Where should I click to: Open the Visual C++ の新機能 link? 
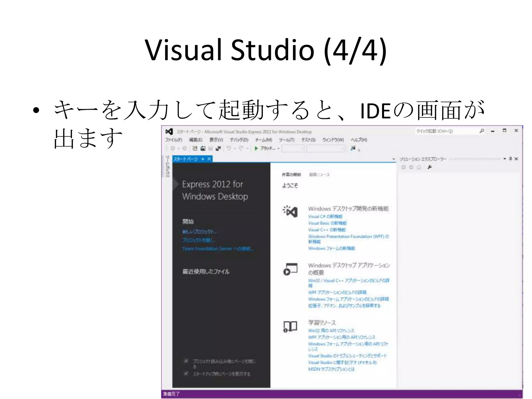coord(327,230)
